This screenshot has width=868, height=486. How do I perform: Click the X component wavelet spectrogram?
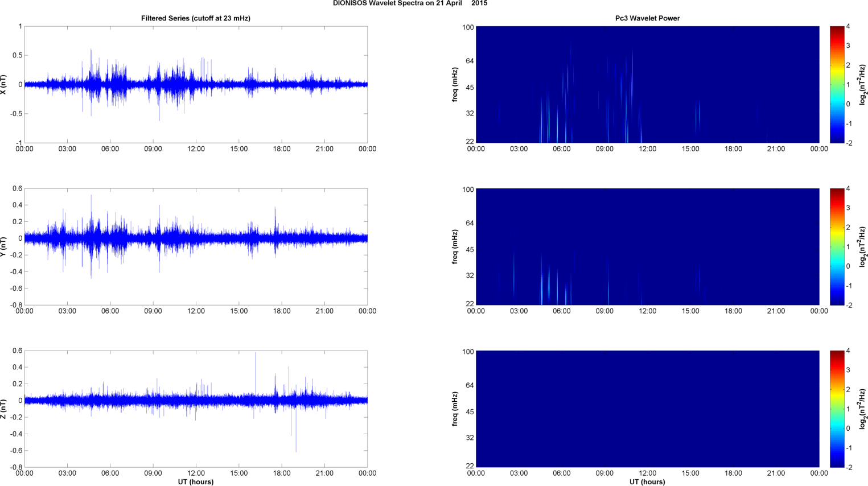[x=647, y=85]
